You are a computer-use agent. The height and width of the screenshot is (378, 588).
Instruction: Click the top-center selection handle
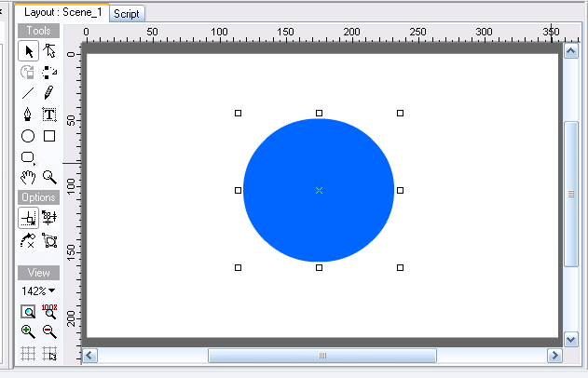click(319, 114)
